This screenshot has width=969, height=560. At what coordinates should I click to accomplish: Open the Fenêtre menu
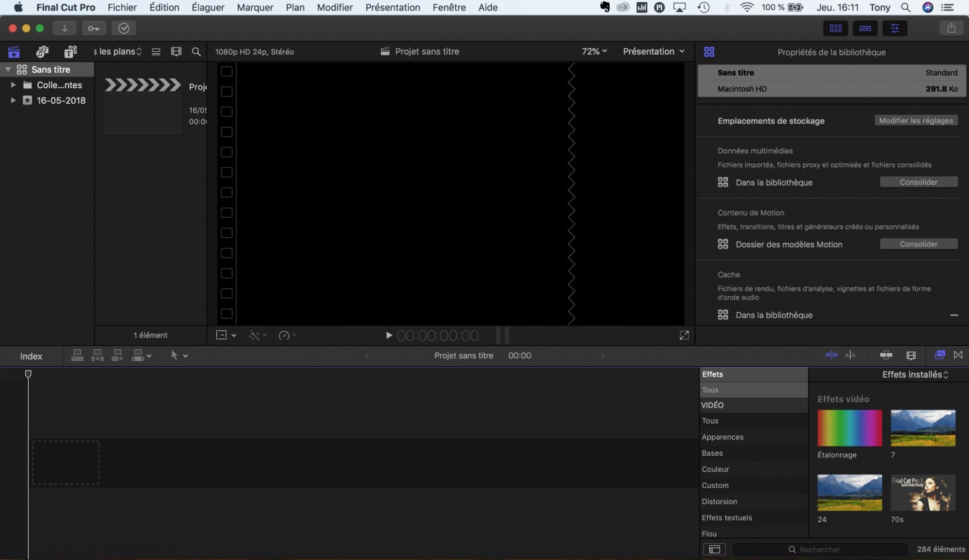(449, 7)
